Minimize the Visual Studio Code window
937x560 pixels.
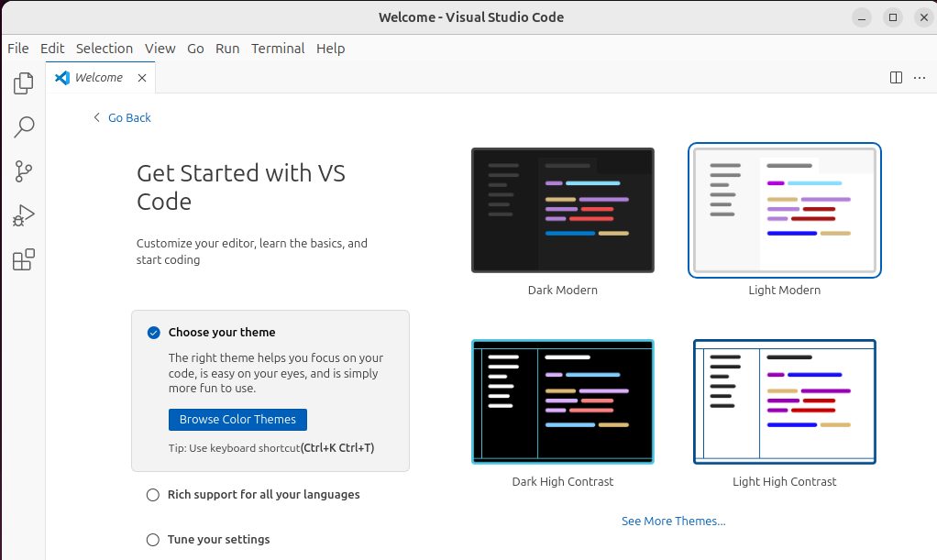pos(862,17)
